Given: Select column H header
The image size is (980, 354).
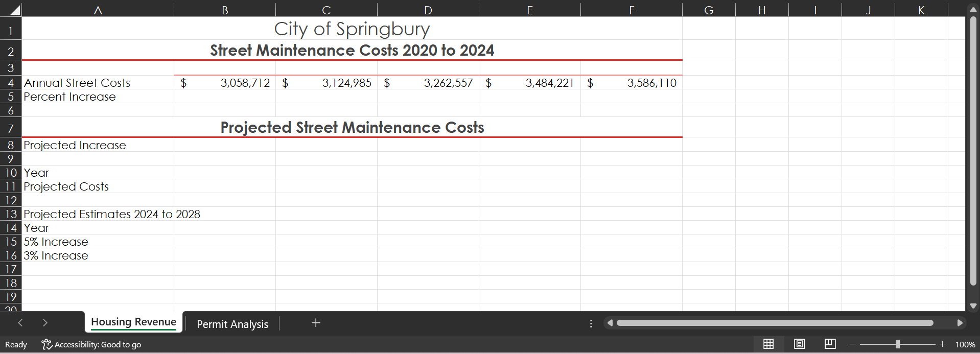Looking at the screenshot, I should click(x=762, y=10).
